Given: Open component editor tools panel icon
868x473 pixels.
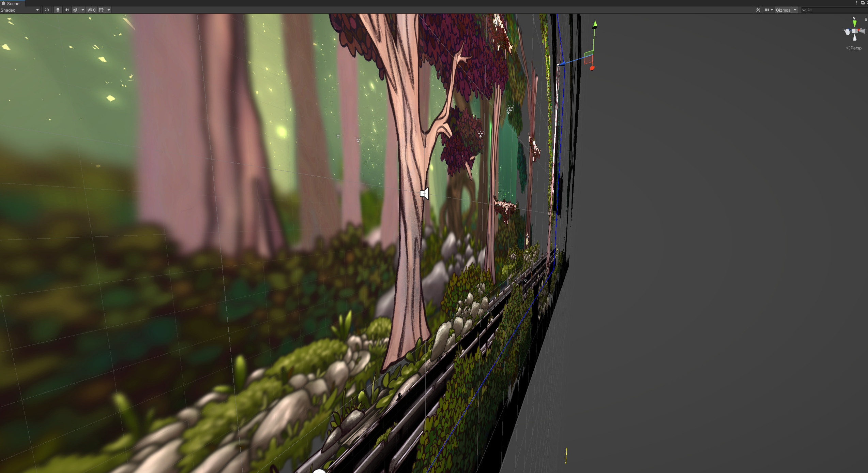Looking at the screenshot, I should pos(758,10).
